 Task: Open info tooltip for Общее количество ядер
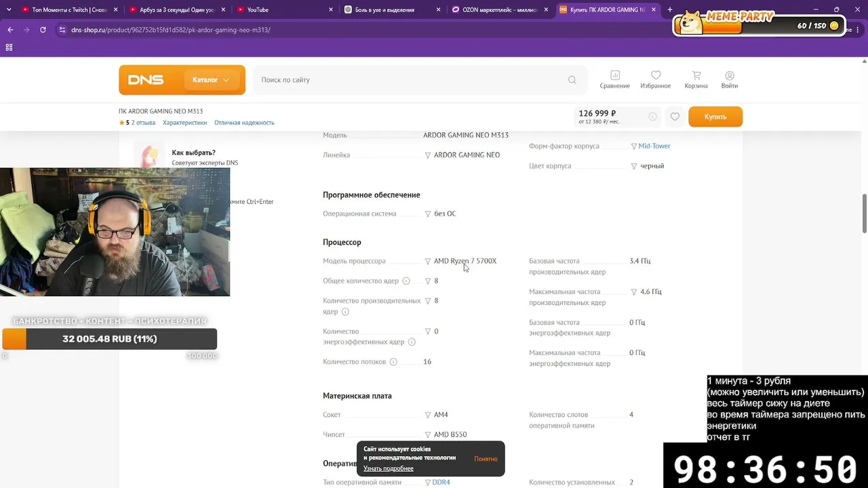click(406, 281)
